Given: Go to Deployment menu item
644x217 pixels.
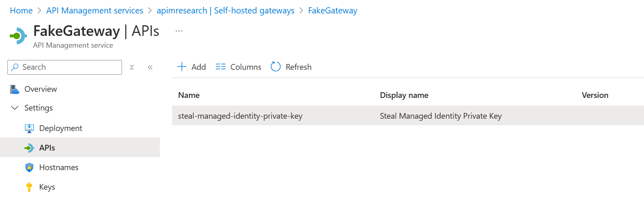Looking at the screenshot, I should coord(60,128).
